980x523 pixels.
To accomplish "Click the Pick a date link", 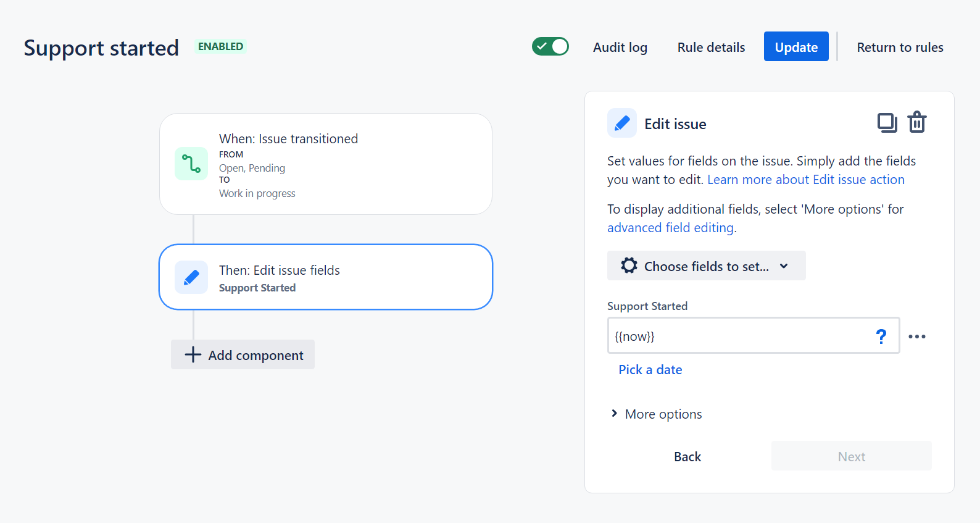I will 650,370.
